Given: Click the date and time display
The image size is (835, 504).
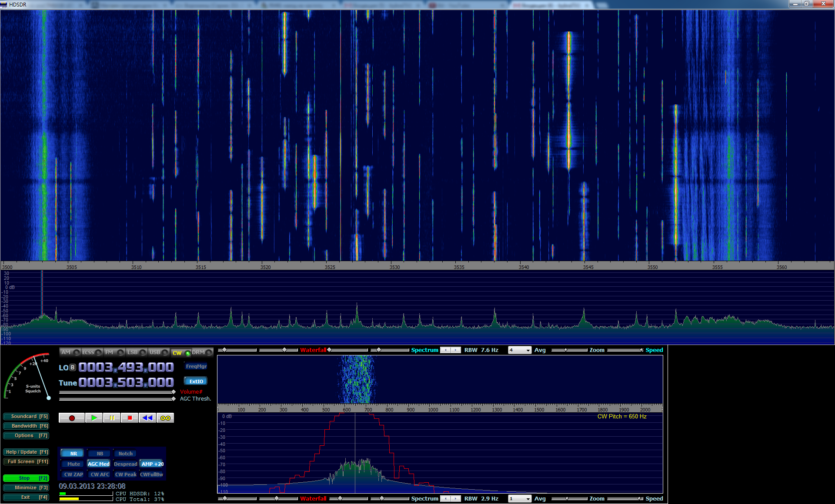Looking at the screenshot, I should [x=92, y=486].
